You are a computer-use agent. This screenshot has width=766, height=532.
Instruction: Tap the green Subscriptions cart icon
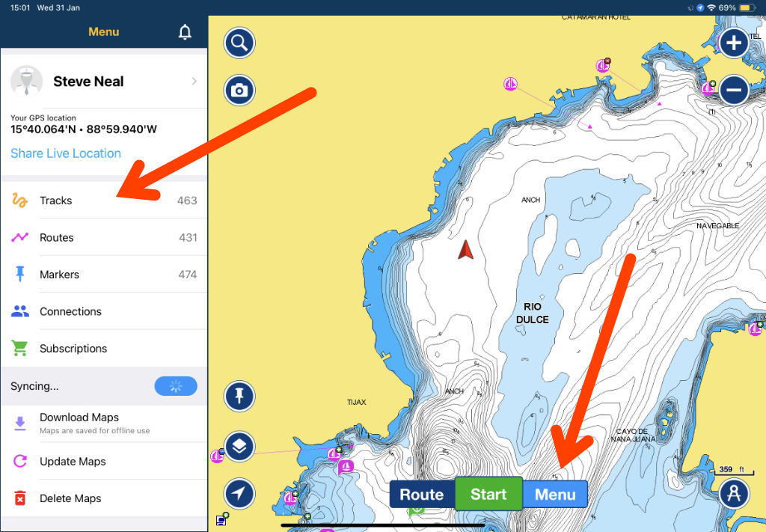(19, 349)
